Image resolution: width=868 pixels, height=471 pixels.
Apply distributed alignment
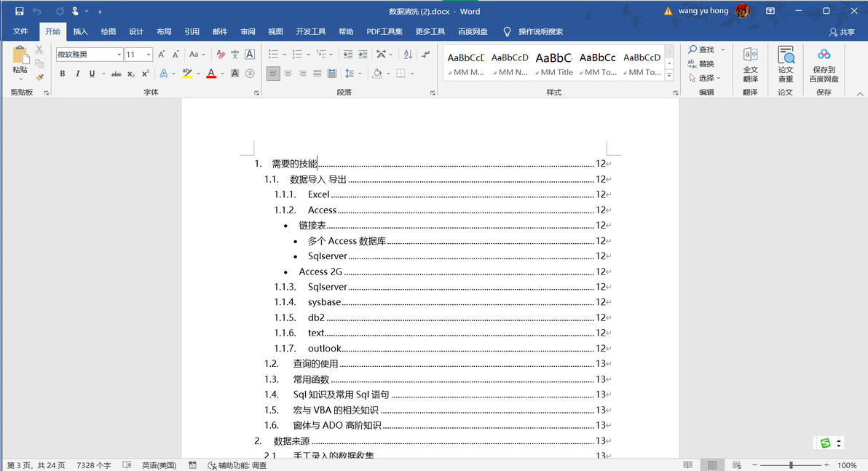coord(331,73)
